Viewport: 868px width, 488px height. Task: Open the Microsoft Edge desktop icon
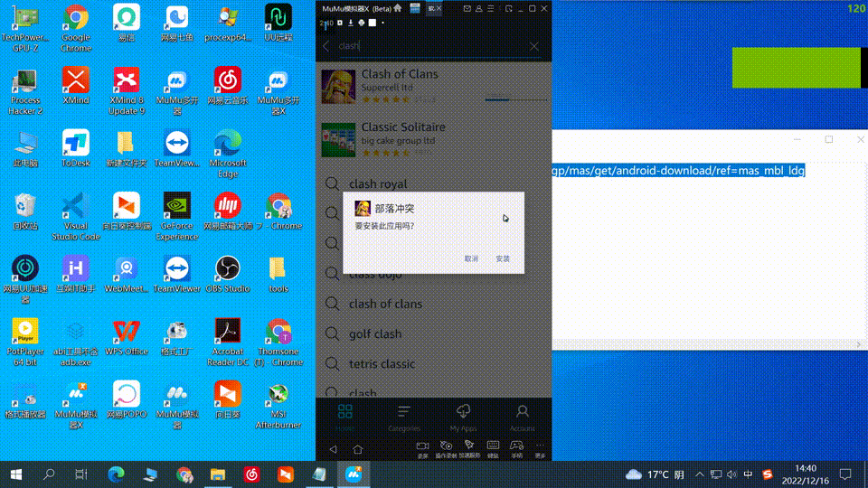click(x=228, y=154)
